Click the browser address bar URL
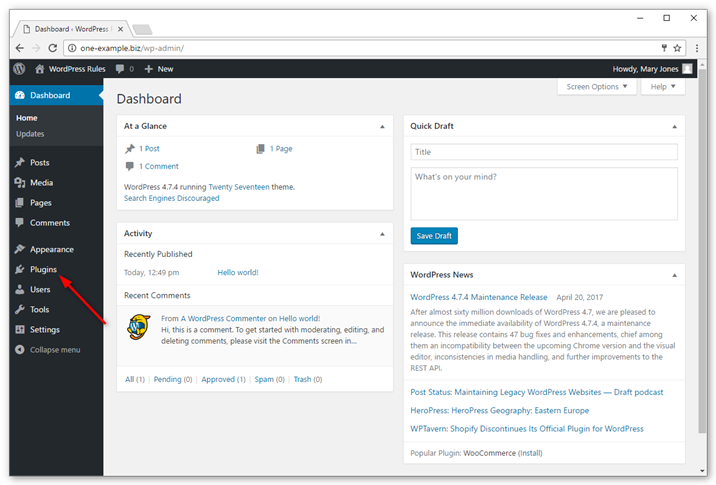Screen dimensions: 716x485 [x=132, y=48]
